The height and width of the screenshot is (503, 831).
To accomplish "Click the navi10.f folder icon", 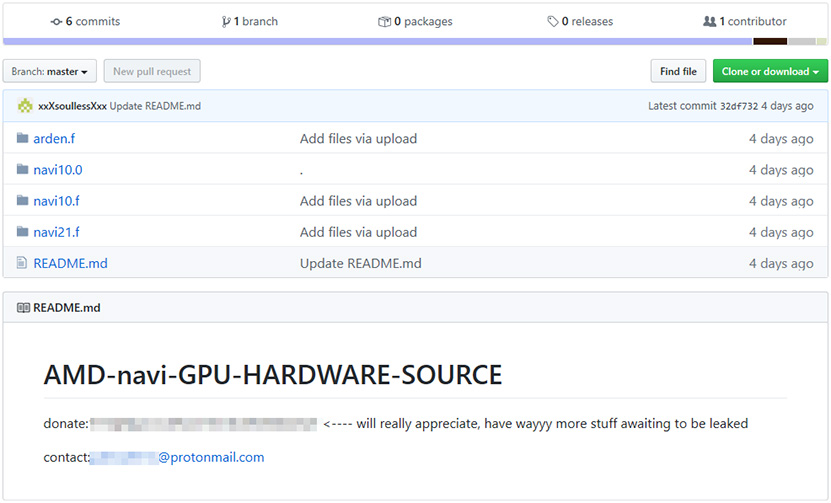I will point(22,200).
